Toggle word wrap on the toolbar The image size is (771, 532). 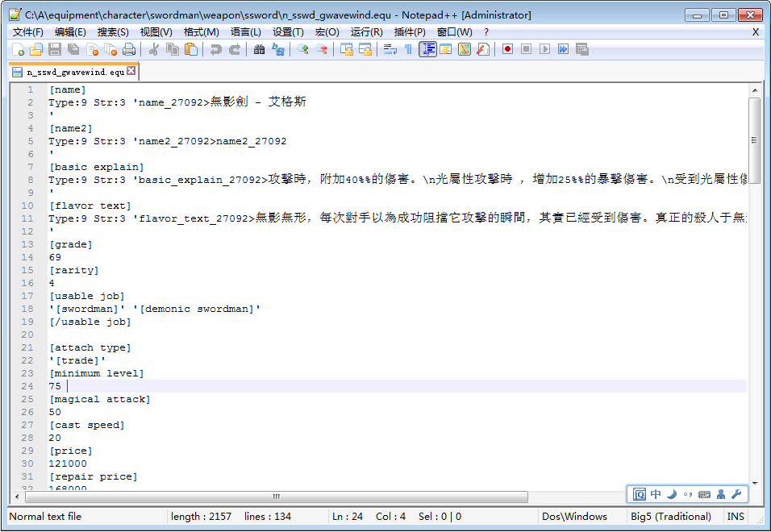coord(390,48)
